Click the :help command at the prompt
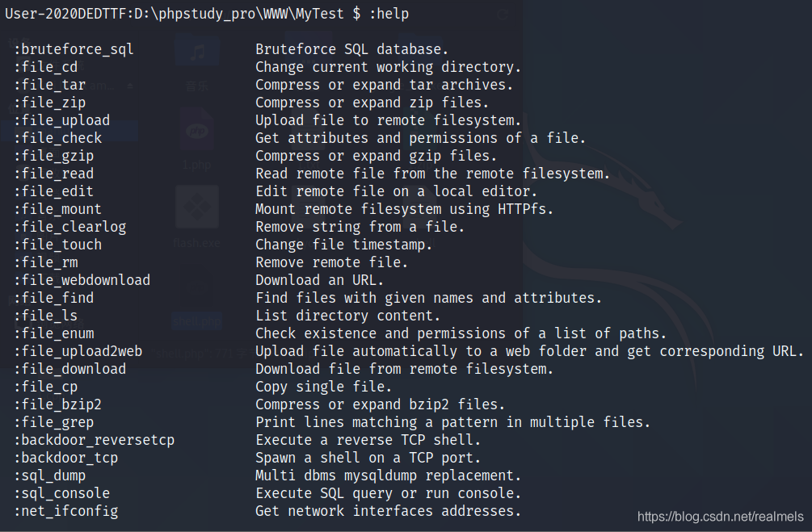 389,14
